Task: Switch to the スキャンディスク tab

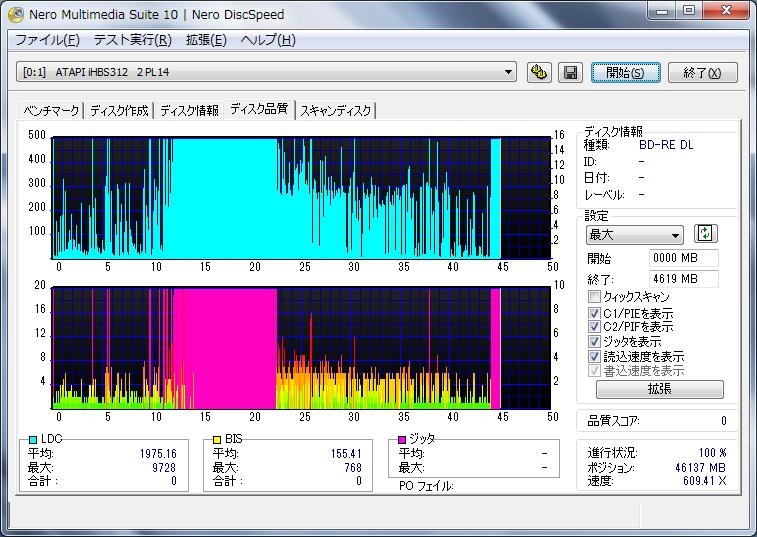Action: [x=336, y=111]
